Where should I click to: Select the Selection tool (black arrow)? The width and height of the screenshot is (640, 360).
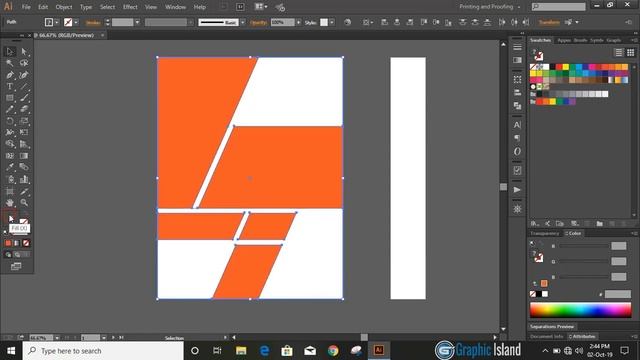point(10,51)
